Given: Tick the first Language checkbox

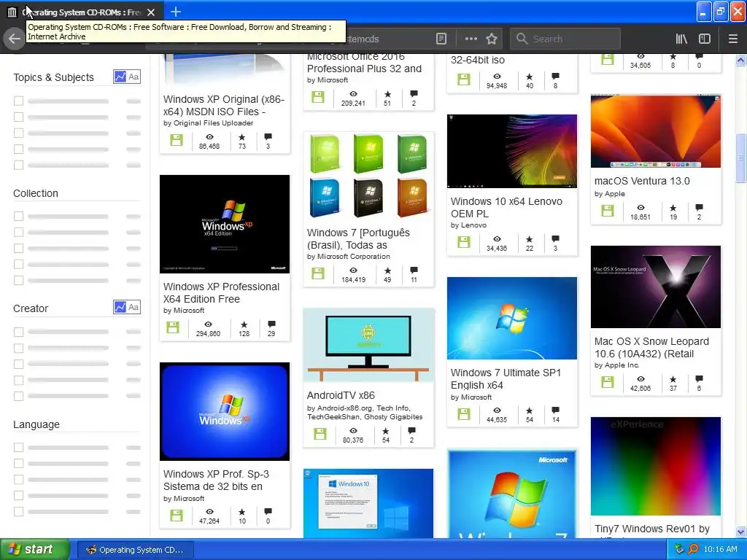Looking at the screenshot, I should pyautogui.click(x=18, y=447).
